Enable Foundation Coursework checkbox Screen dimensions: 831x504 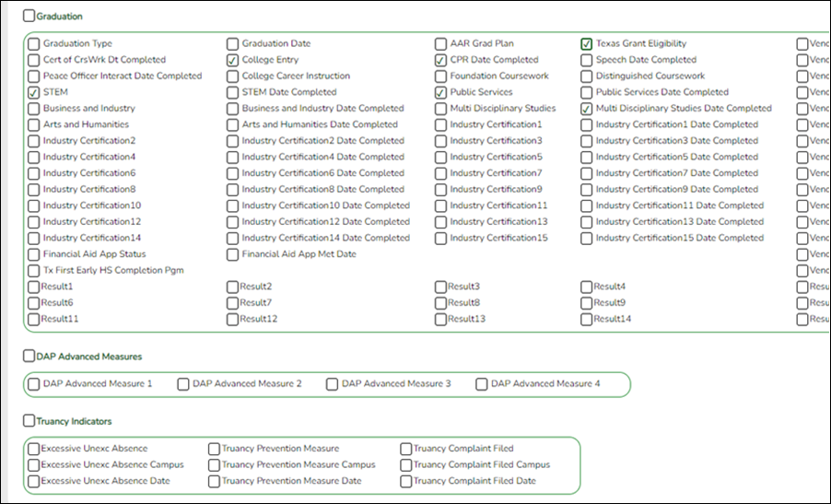(x=441, y=76)
